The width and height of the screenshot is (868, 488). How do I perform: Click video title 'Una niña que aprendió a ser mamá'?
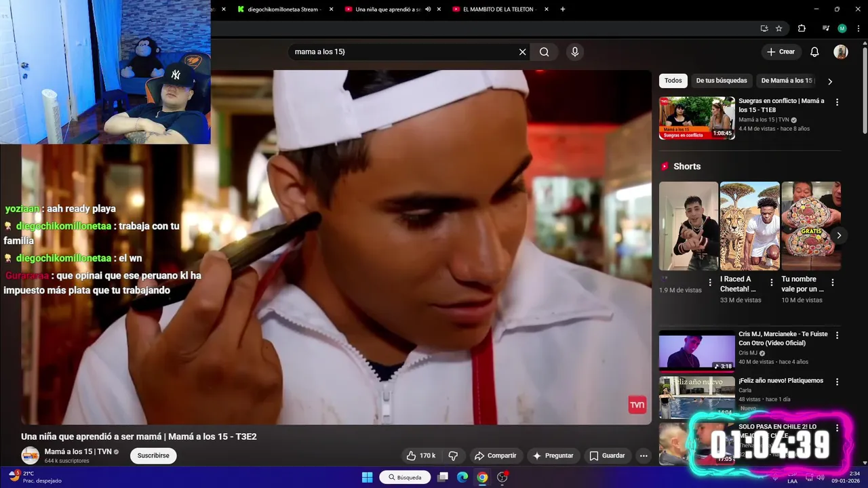(139, 436)
